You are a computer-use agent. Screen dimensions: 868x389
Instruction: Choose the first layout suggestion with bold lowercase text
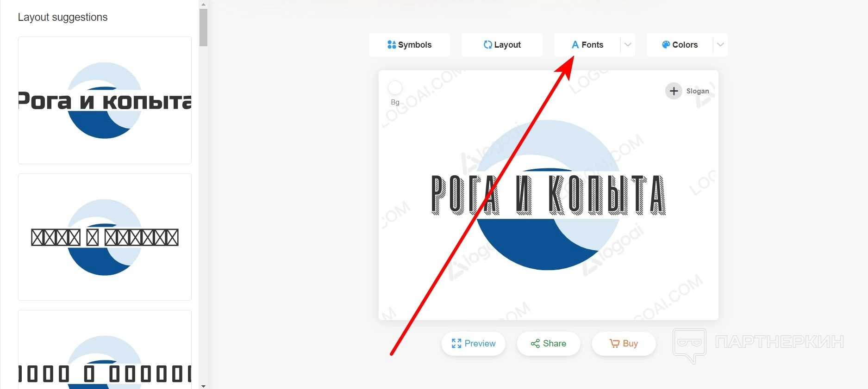coord(105,100)
